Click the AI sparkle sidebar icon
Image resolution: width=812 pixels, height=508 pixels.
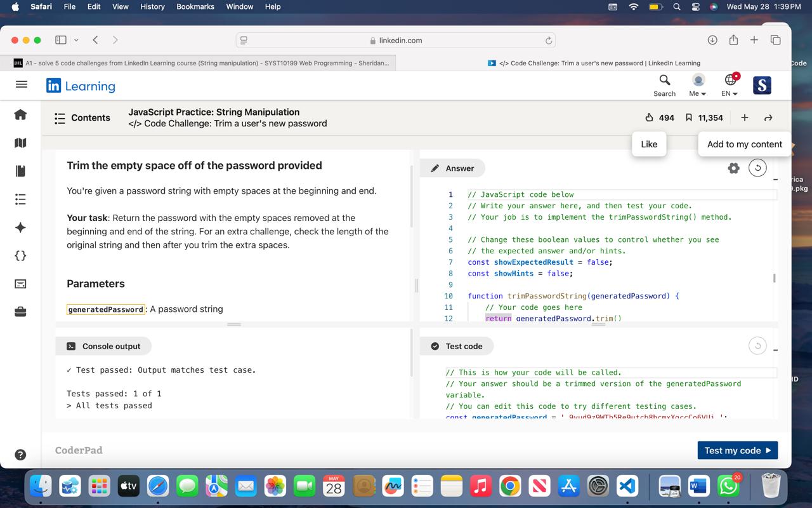click(x=20, y=227)
